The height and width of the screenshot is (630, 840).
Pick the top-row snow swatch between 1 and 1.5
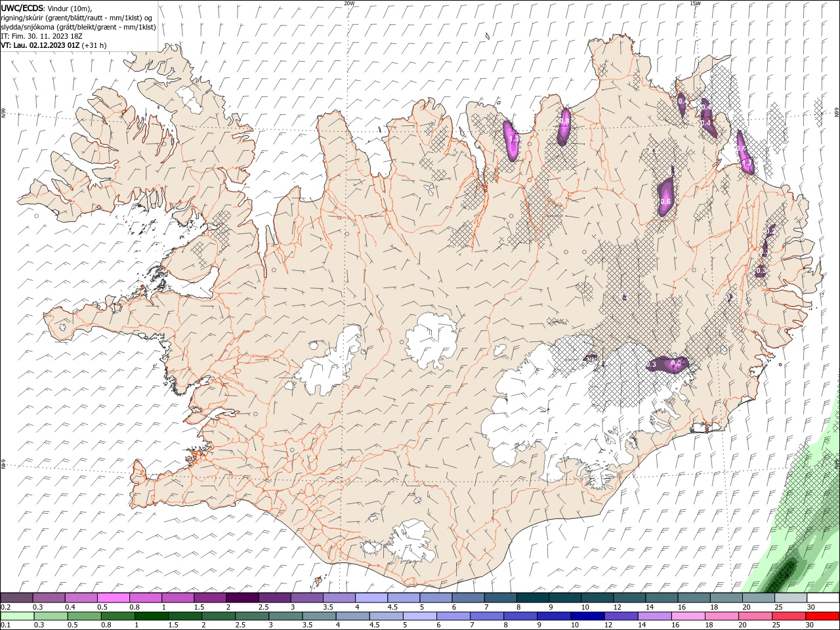point(178,598)
